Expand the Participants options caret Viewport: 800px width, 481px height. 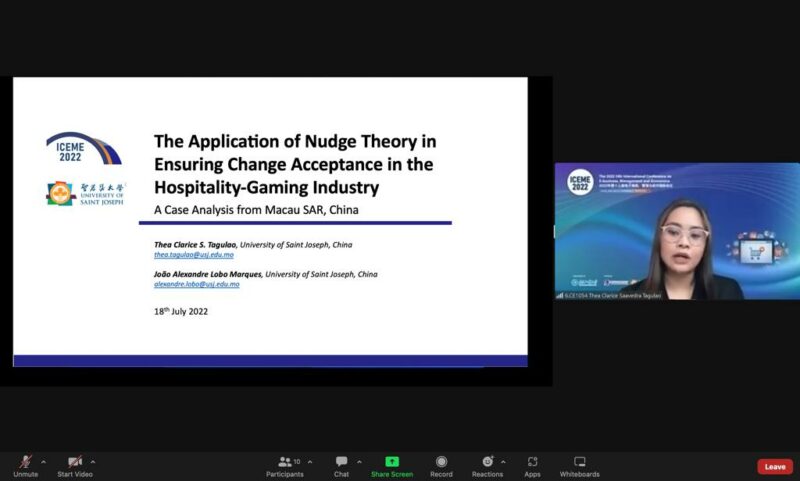click(x=310, y=462)
